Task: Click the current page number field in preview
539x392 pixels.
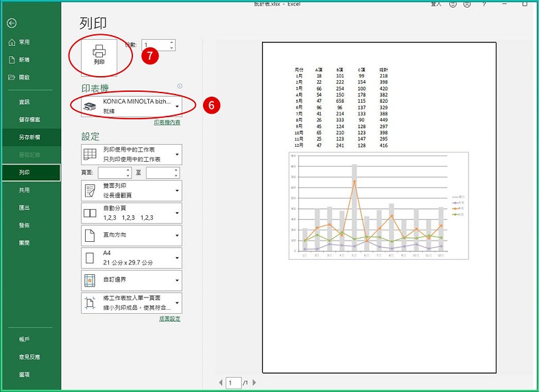Action: pyautogui.click(x=233, y=382)
